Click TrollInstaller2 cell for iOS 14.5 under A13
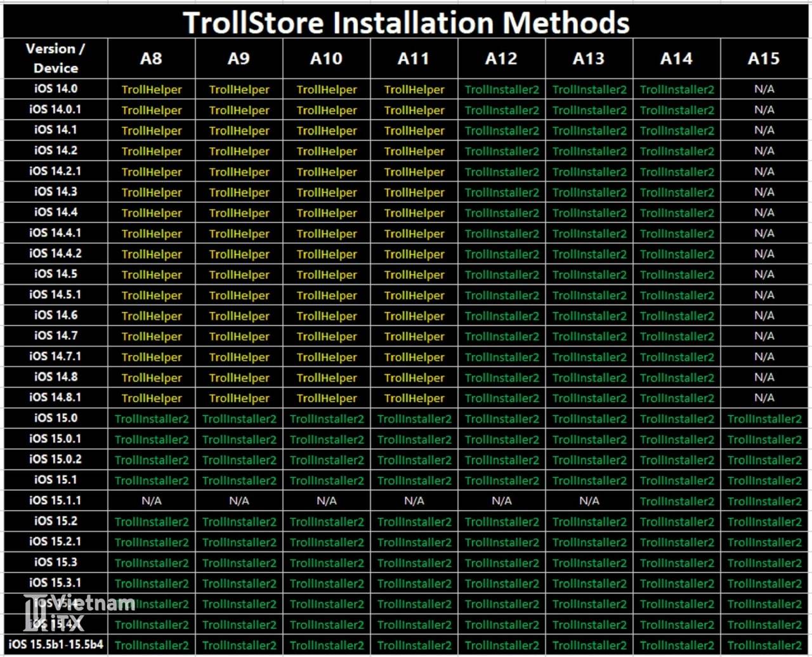The height and width of the screenshot is (657, 812). 589,275
